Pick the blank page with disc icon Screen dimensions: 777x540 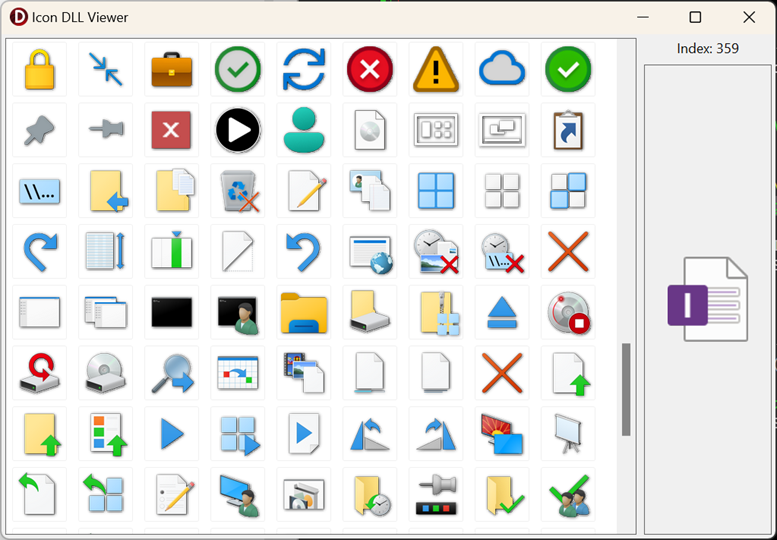point(370,130)
